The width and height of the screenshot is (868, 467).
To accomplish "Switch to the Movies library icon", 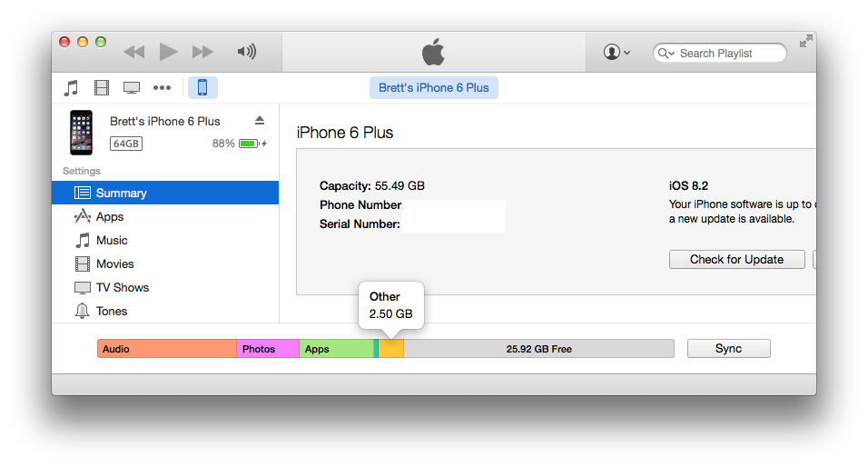I will click(102, 87).
